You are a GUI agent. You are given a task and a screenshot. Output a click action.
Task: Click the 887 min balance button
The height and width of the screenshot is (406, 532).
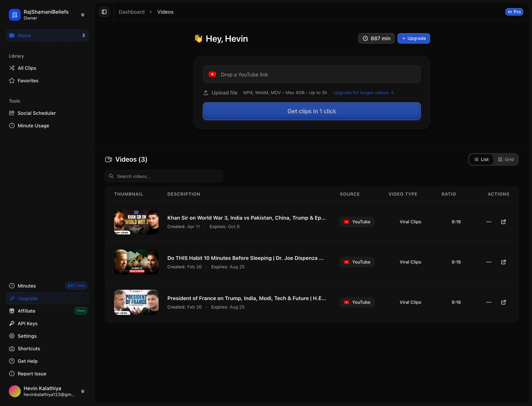tap(376, 38)
